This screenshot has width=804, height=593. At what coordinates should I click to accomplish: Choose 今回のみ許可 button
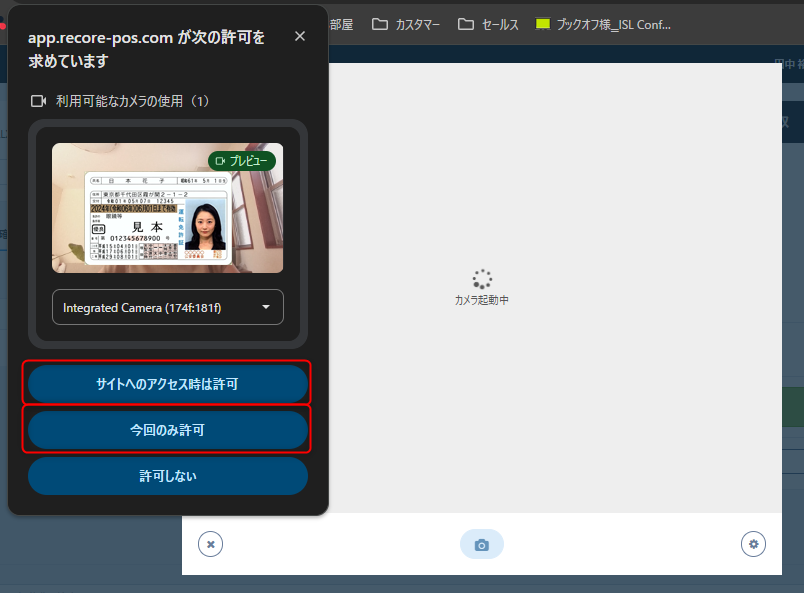168,430
